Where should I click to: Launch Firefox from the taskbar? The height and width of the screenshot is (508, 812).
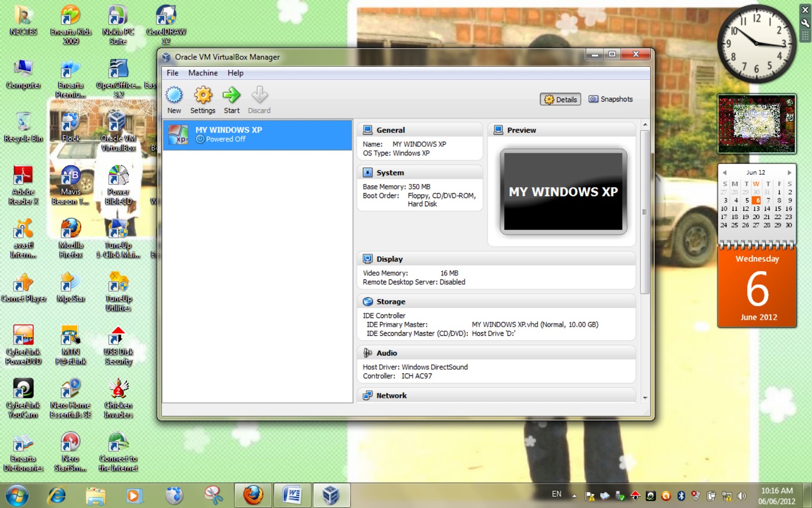click(253, 495)
